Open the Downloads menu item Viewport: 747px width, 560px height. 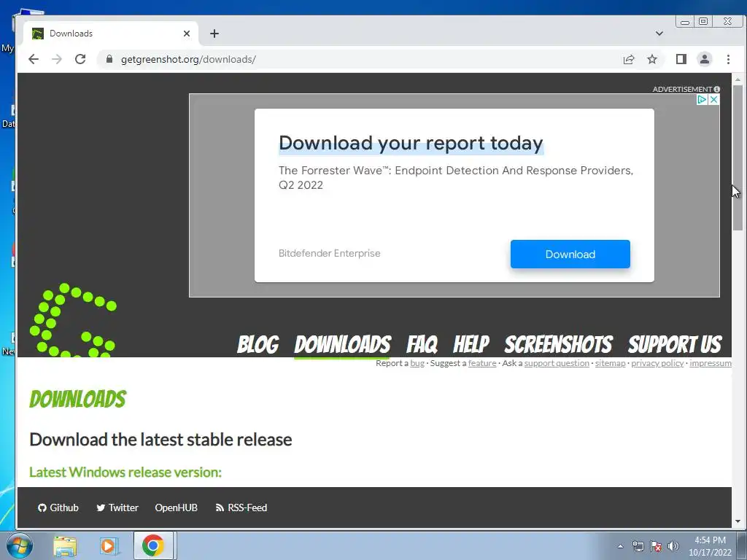[x=343, y=344]
